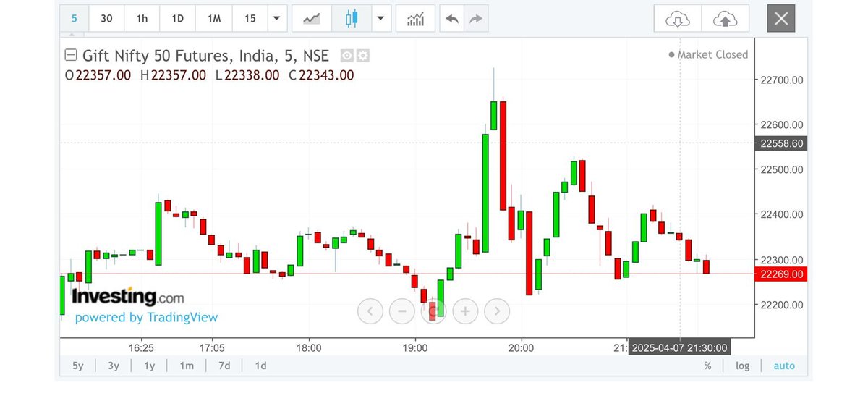868x401 pixels.
Task: Toggle visibility of the series eye icon
Action: tap(346, 56)
